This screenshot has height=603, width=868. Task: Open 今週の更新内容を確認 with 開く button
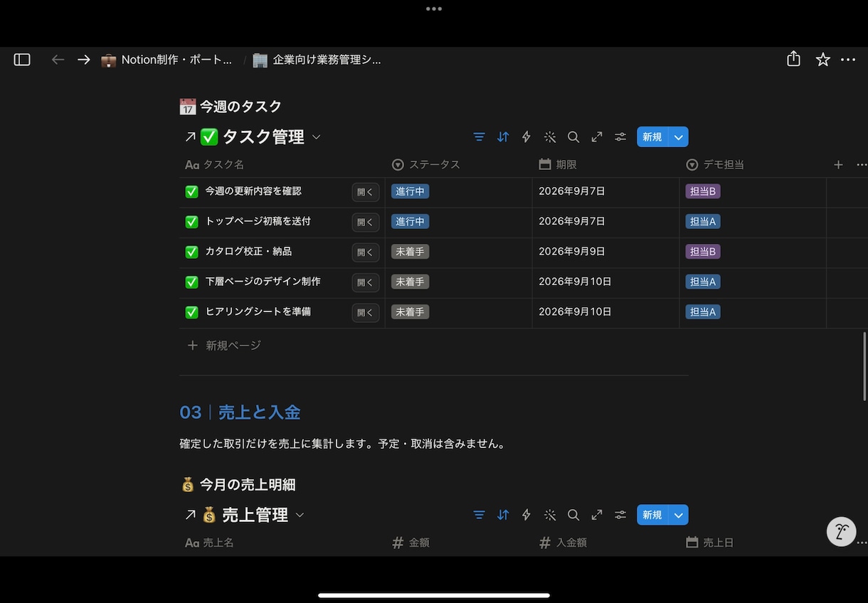tap(366, 192)
